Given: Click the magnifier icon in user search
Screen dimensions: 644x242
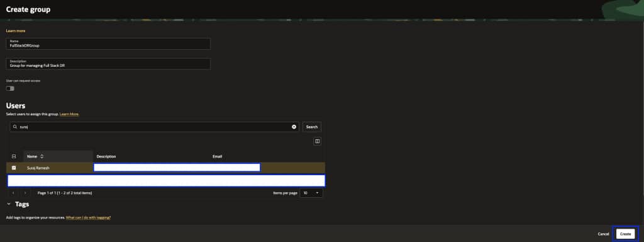Looking at the screenshot, I should click(15, 127).
